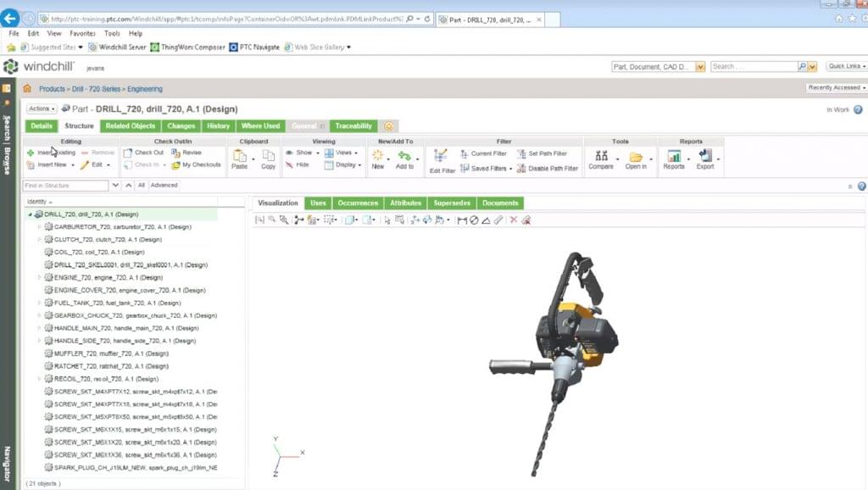Image resolution: width=868 pixels, height=490 pixels.
Task: Click the red X delete icon in viewer toolbar
Action: (513, 220)
